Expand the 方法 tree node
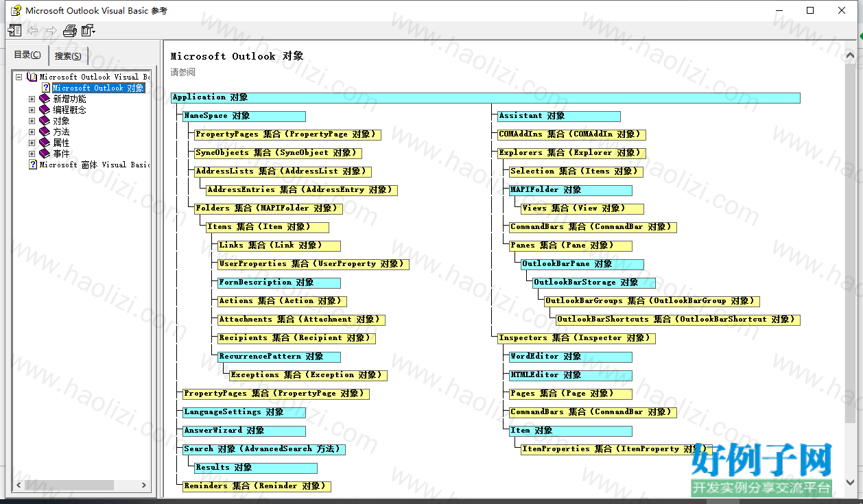Screen dimensions: 863x504 [32, 132]
